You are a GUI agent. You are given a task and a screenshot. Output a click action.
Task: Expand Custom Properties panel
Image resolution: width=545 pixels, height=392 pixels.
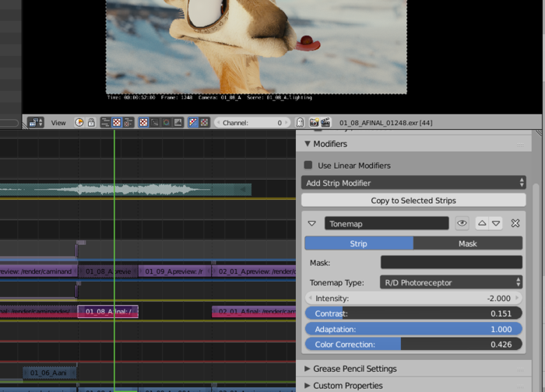pyautogui.click(x=347, y=386)
